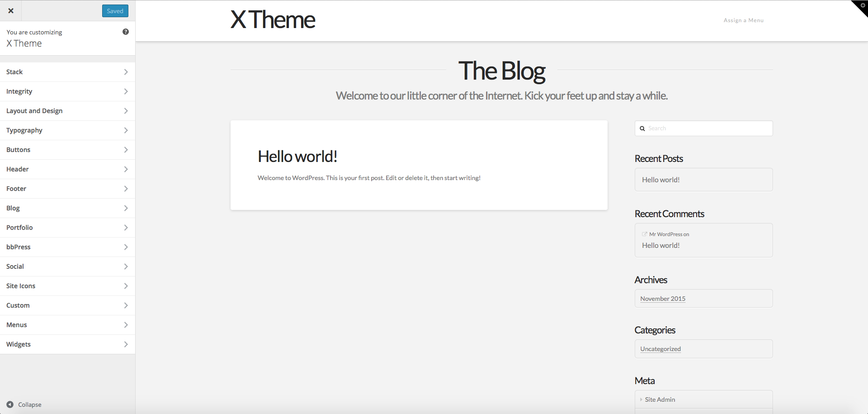The width and height of the screenshot is (868, 414).
Task: Click The Blog heading text
Action: pyautogui.click(x=502, y=71)
